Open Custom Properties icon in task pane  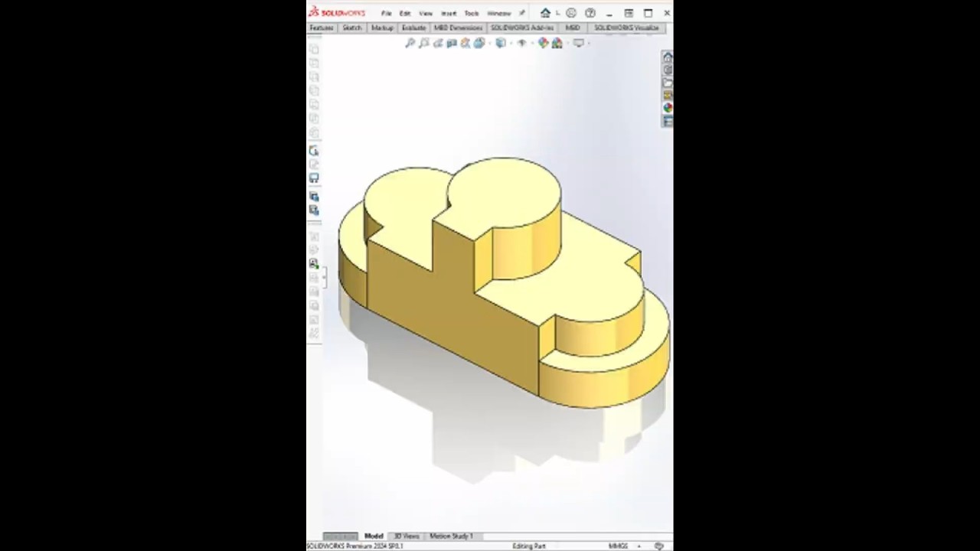[x=668, y=121]
